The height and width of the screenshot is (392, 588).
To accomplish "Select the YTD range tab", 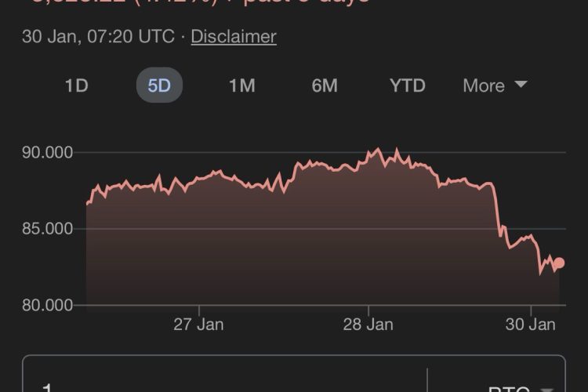I will pos(408,85).
